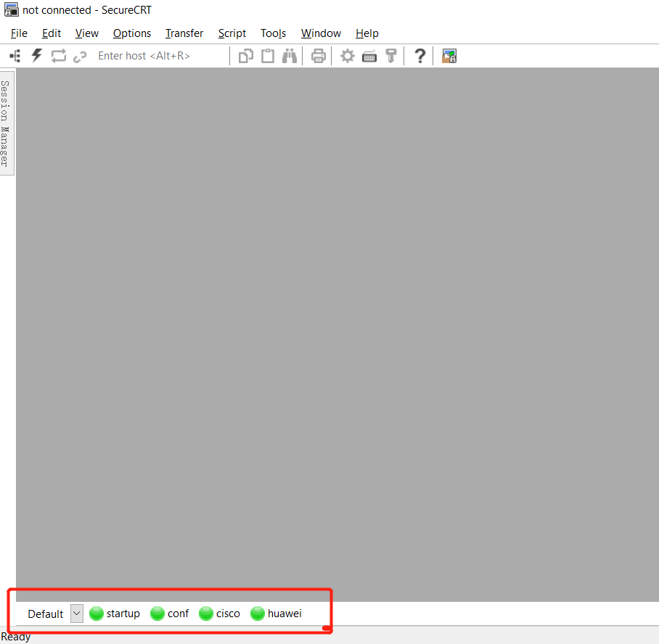Click the Quick Connect lightning icon
The height and width of the screenshot is (644, 659).
click(37, 55)
